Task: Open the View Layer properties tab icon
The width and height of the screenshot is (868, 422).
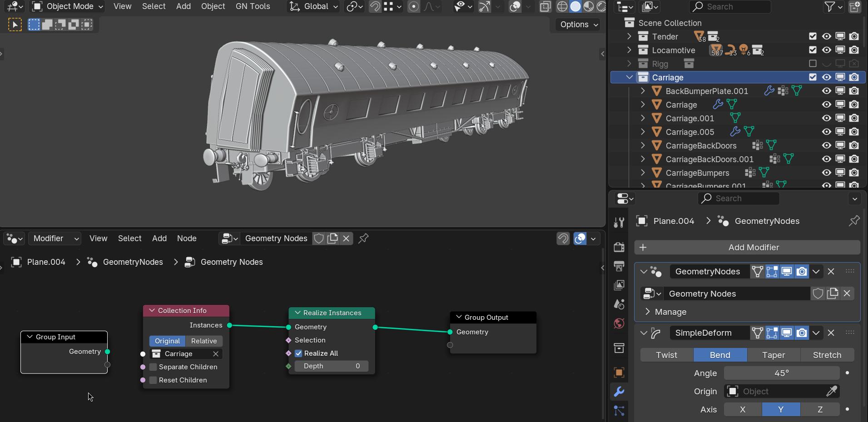Action: click(619, 285)
